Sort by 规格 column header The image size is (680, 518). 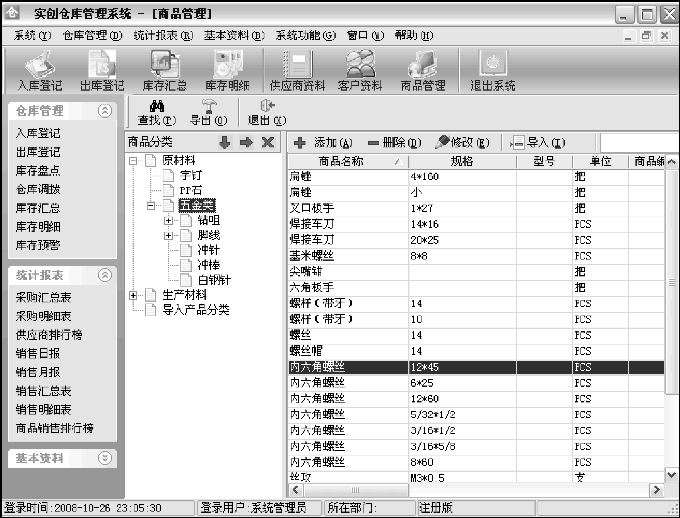tap(462, 161)
